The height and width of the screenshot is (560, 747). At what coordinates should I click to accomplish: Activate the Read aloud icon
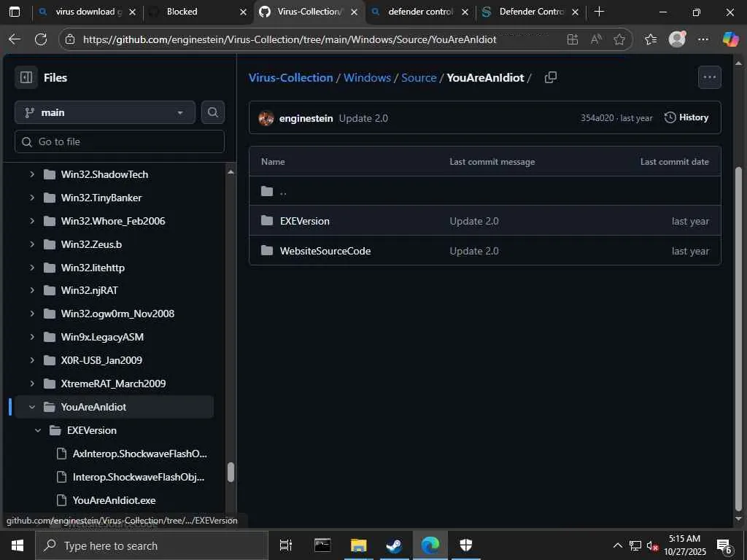click(x=596, y=39)
